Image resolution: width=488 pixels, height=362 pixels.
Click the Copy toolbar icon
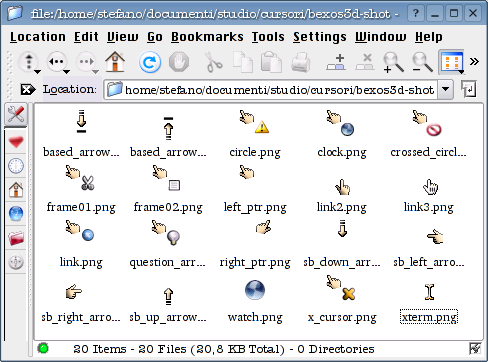pos(242,62)
